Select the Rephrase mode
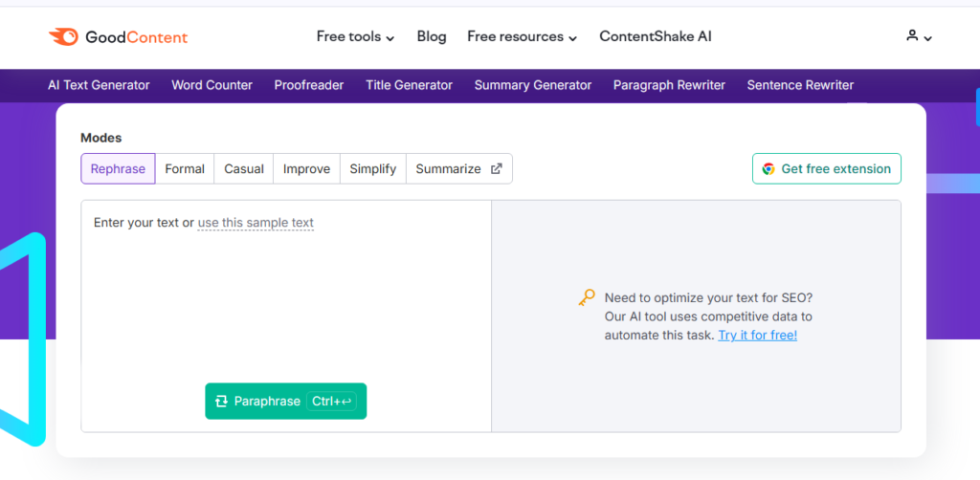This screenshot has width=980, height=480. pos(118,168)
